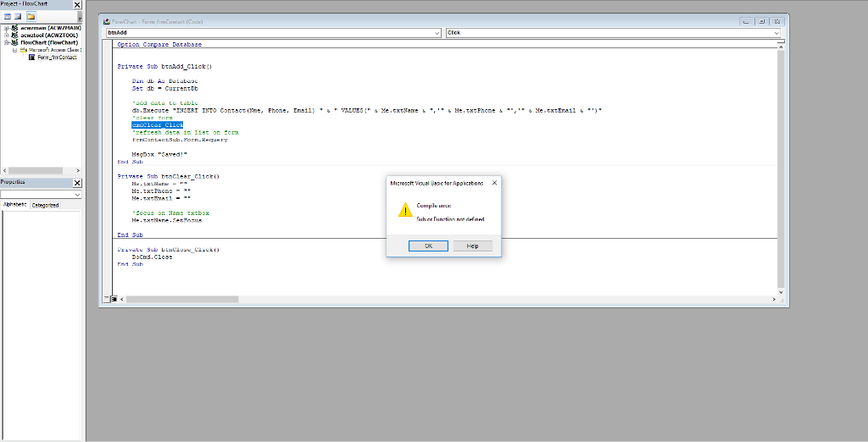
Task: Click Project panel toolbar overflow arrow
Action: 79,18
